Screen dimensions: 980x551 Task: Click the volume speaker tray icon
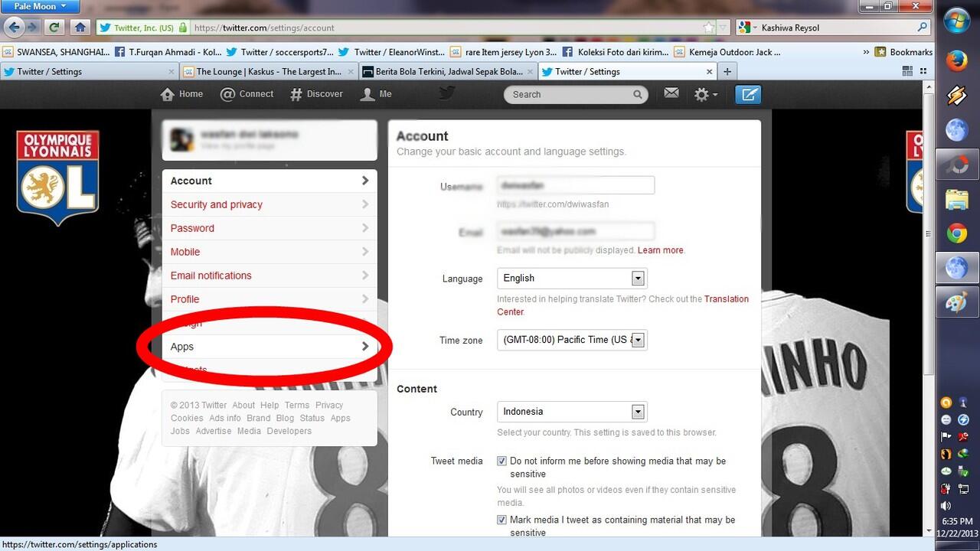click(x=946, y=506)
